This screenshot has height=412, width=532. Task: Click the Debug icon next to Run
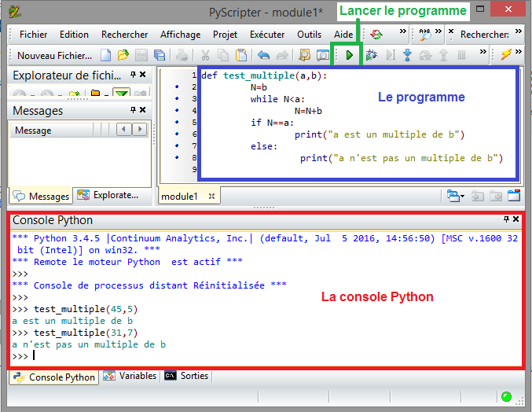(x=371, y=55)
